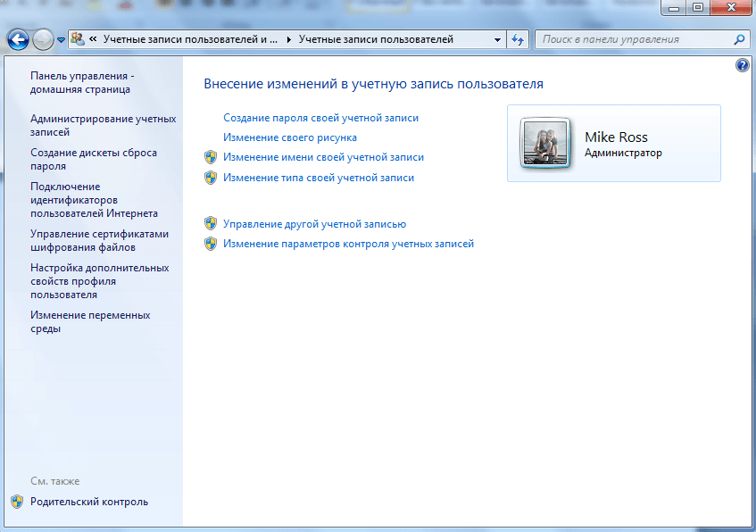Screen dimensions: 756x532
Task: Click shield icon next to 'Родительский контроль'
Action: [17, 502]
